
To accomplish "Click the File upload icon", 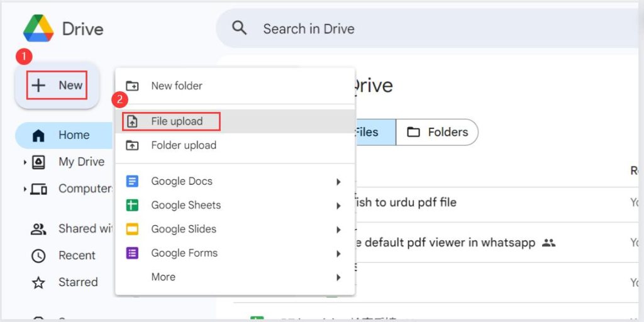I will 132,121.
